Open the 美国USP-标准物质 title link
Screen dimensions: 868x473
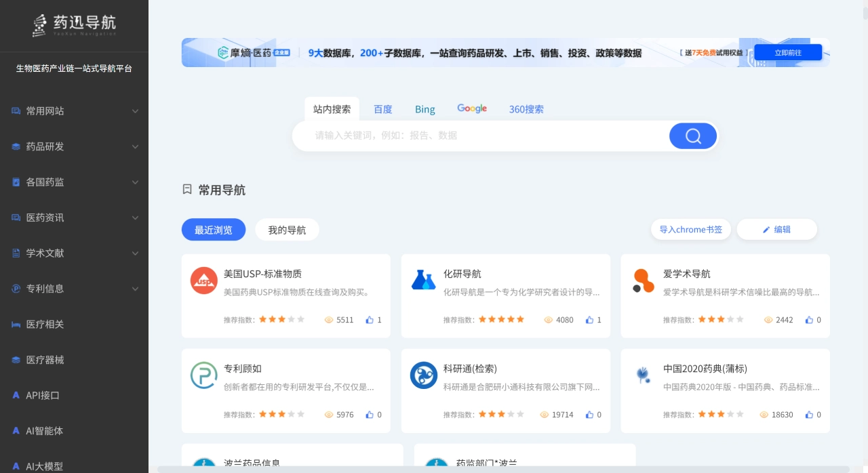click(x=262, y=274)
